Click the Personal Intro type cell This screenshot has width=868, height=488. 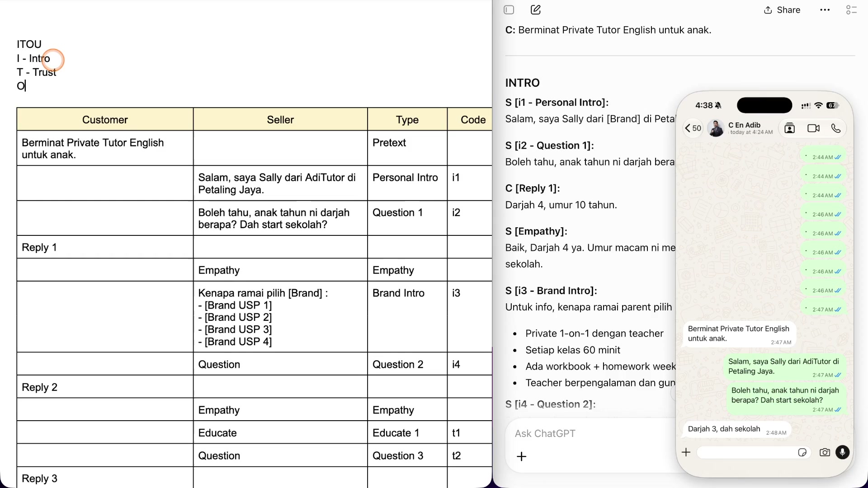tap(407, 183)
